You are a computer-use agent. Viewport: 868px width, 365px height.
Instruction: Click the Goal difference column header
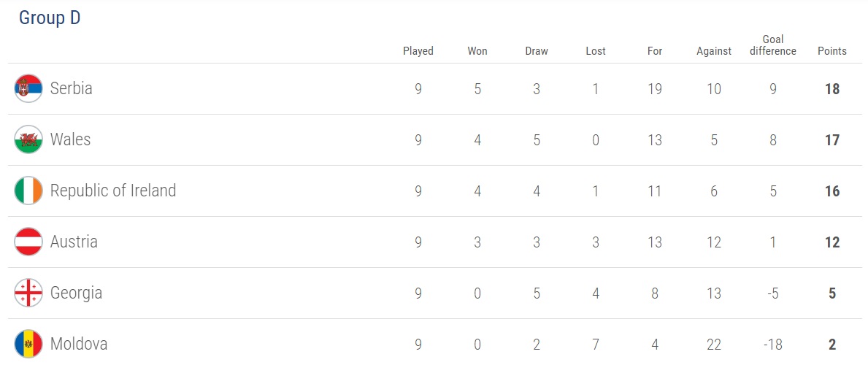773,45
